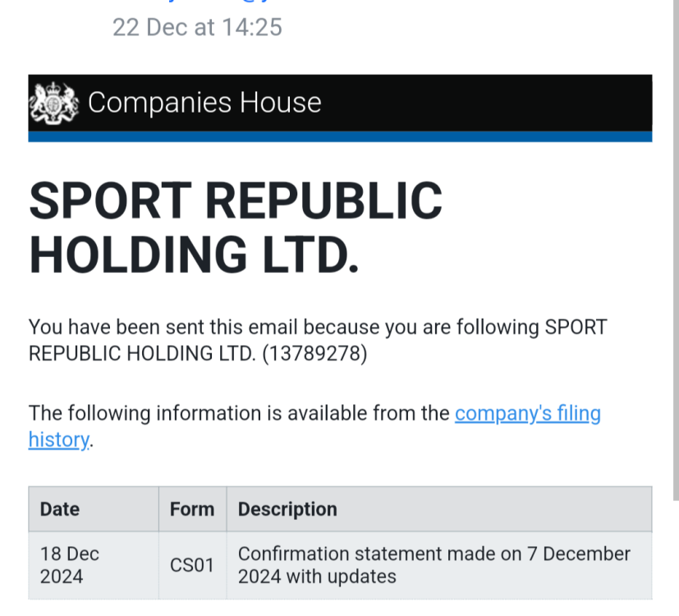679x616 pixels.
Task: Click the SPORT REPUBLIC HOLDING LTD. heading
Action: 236,227
